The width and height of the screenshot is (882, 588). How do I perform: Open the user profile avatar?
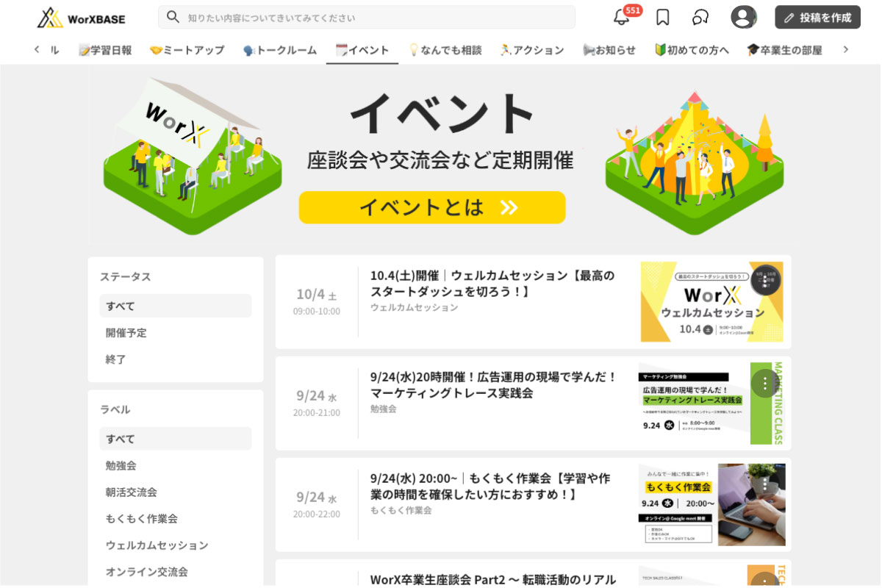744,18
